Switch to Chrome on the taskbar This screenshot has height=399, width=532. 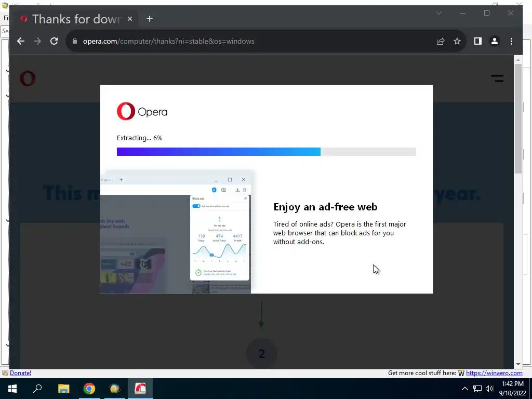point(89,389)
